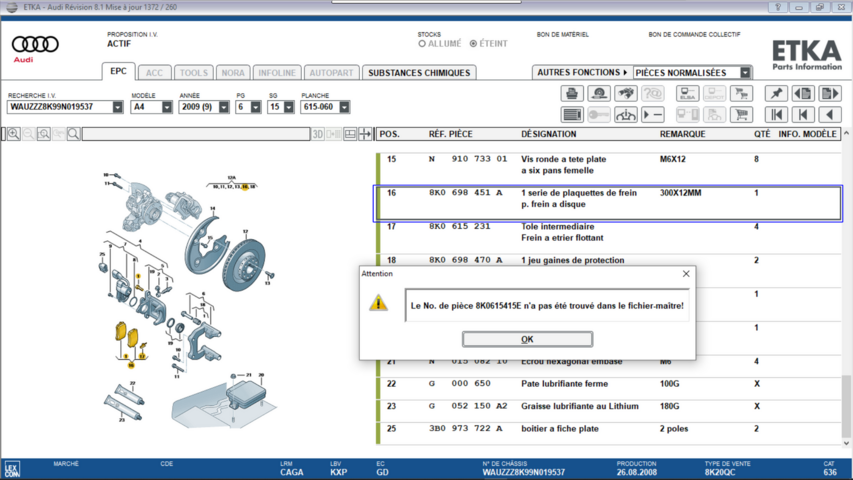
Task: Click the printer icon in the toolbar
Action: (572, 94)
